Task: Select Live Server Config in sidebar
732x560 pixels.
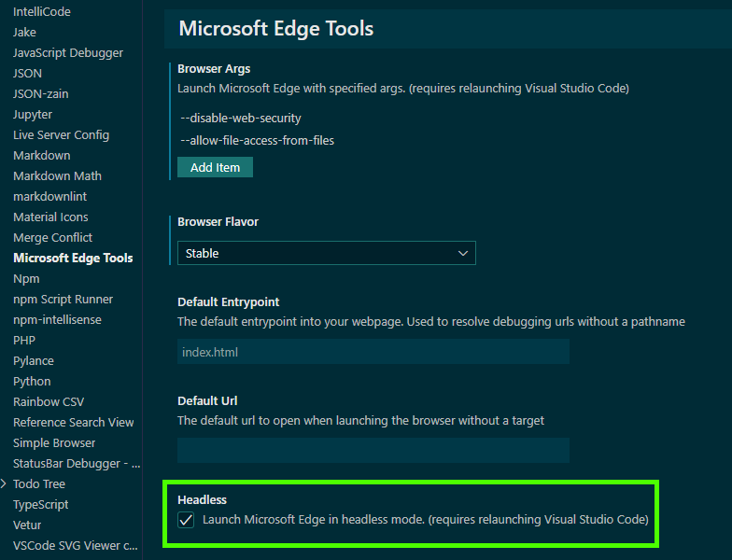Action: (x=62, y=134)
